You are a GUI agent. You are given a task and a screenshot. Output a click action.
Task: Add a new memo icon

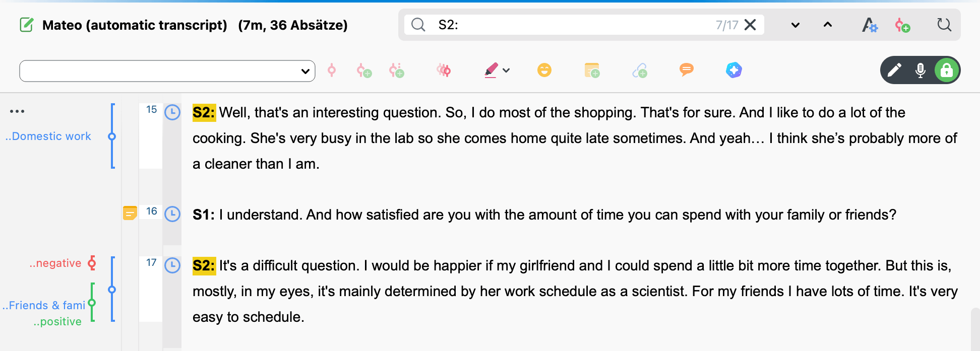coord(592,70)
